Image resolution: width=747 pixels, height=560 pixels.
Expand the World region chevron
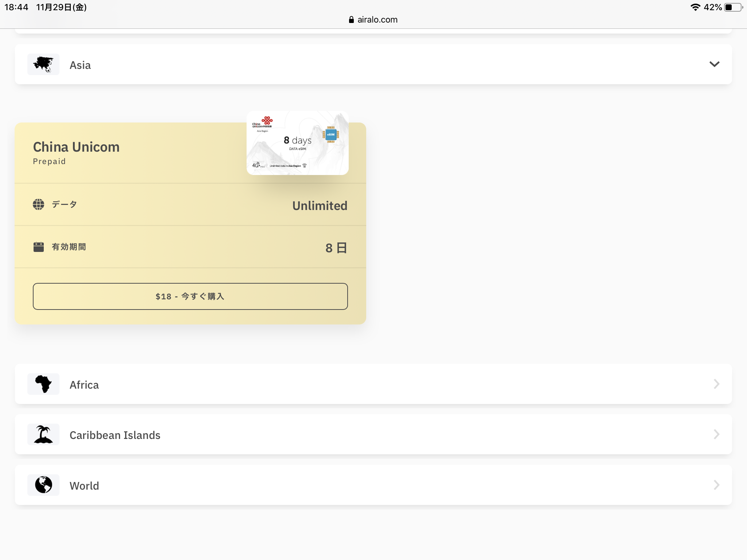coord(716,485)
